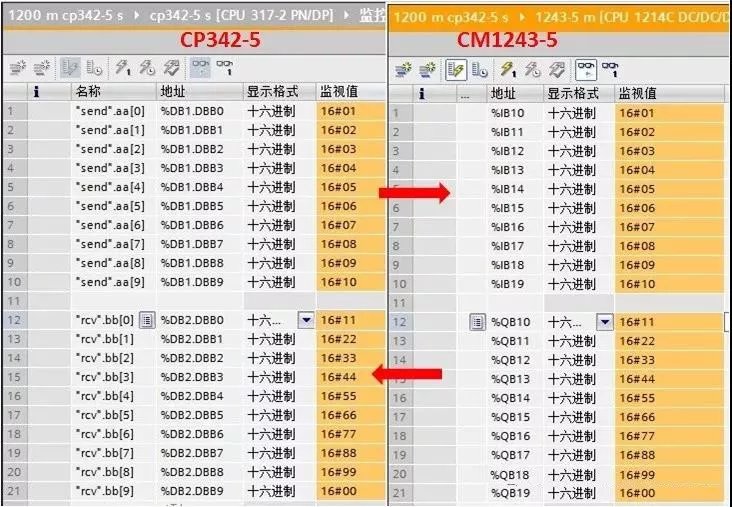
Task: Click address picker icon beside "rcv".bb[0]
Action: (146, 320)
